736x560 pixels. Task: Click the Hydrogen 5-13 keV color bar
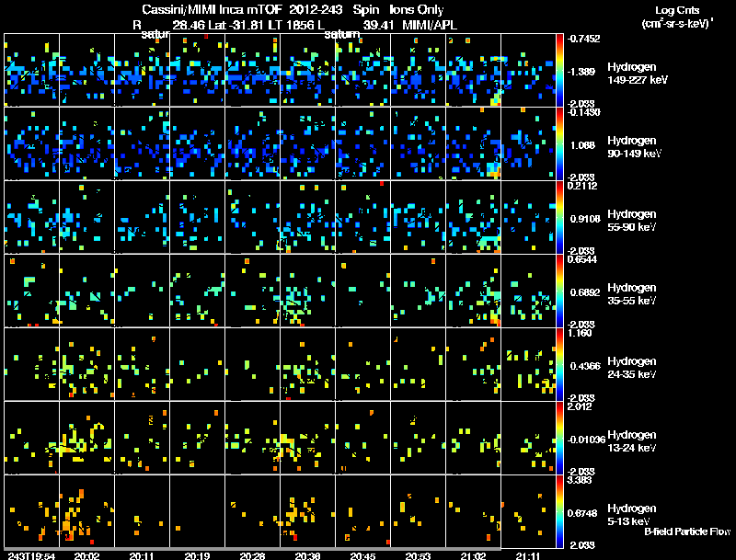pyautogui.click(x=559, y=511)
